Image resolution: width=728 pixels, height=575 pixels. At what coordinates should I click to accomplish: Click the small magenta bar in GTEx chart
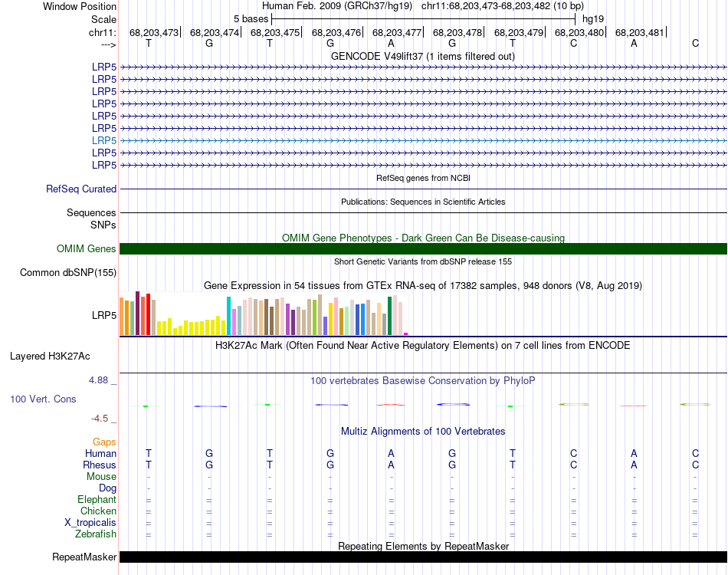click(x=406, y=333)
